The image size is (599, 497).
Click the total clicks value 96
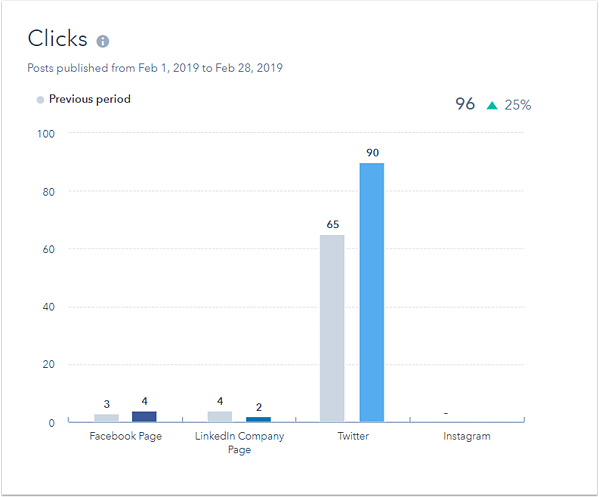[x=465, y=104]
